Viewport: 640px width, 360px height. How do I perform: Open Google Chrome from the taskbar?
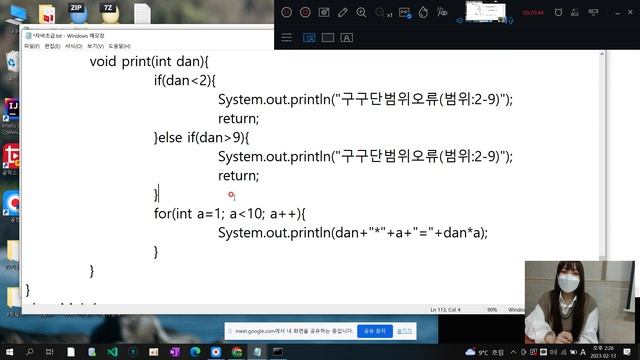(237, 351)
